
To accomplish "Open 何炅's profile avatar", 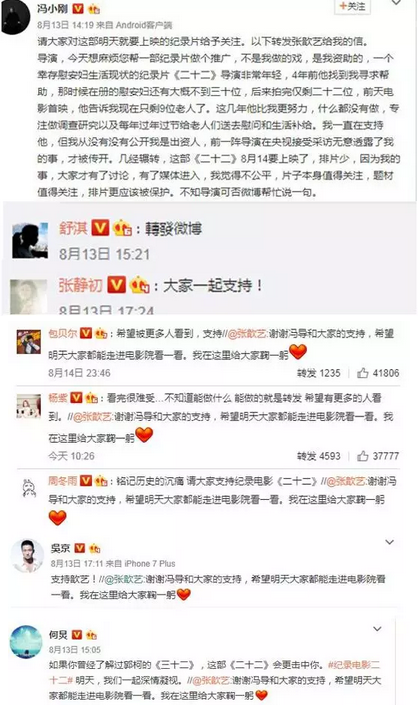I will click(27, 642).
